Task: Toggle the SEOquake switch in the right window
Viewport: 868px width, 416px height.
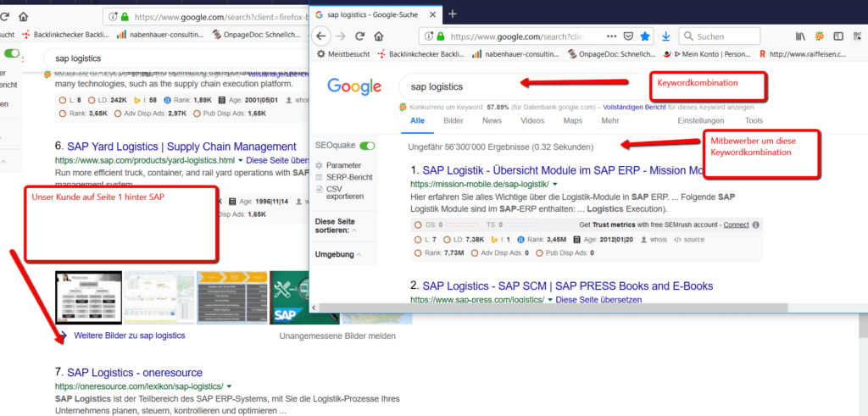Action: pos(367,146)
